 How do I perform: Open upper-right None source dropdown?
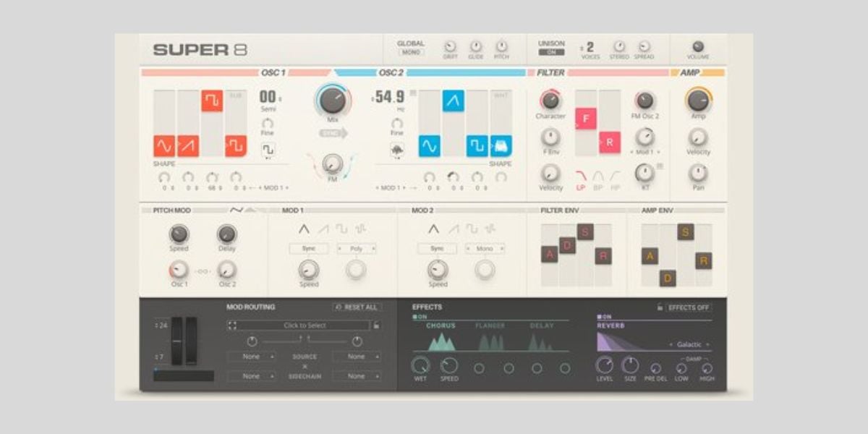tap(357, 357)
